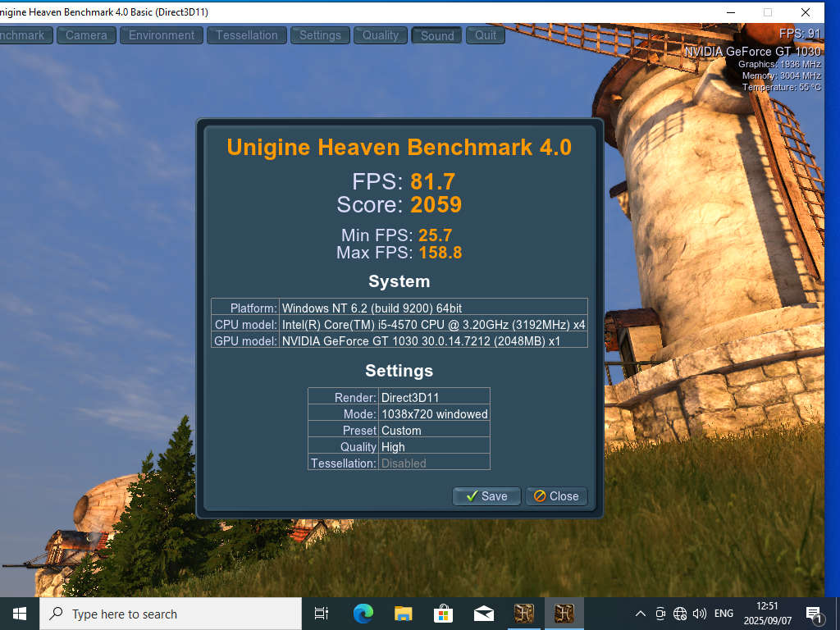Toggle Sound off in the benchmark toolbar
The image size is (840, 630).
click(436, 35)
